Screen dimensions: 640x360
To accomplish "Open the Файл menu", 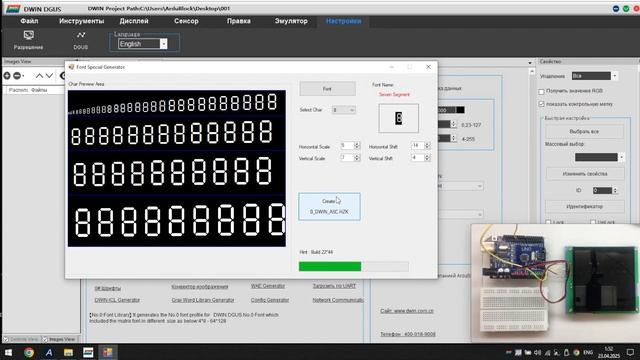I will pyautogui.click(x=29, y=21).
